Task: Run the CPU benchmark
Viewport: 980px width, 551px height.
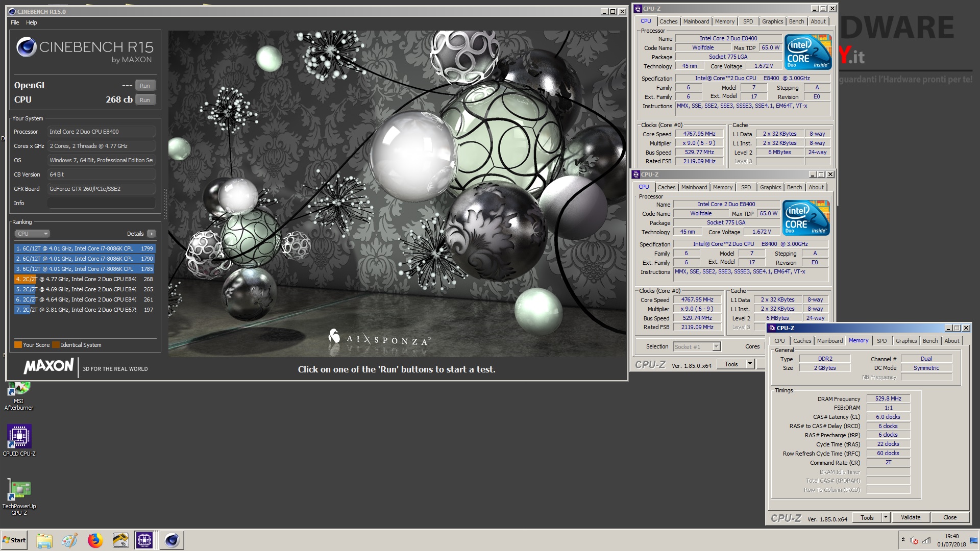Action: [x=145, y=100]
